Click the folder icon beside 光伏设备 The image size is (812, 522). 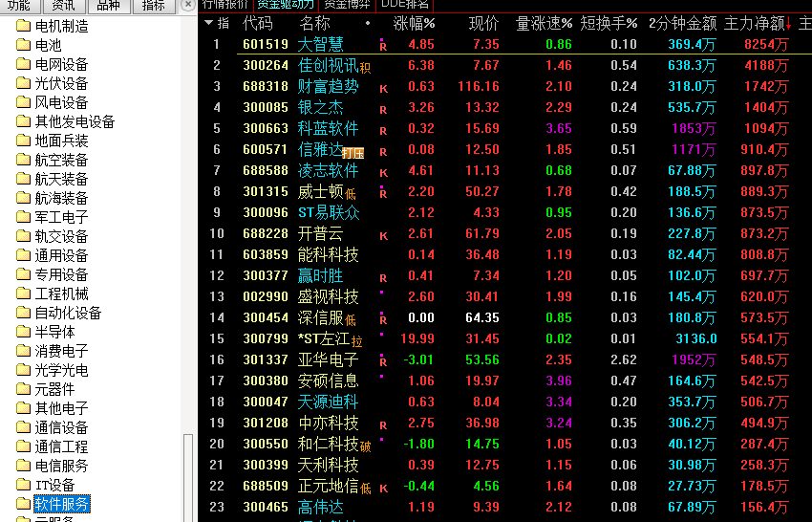click(x=23, y=83)
